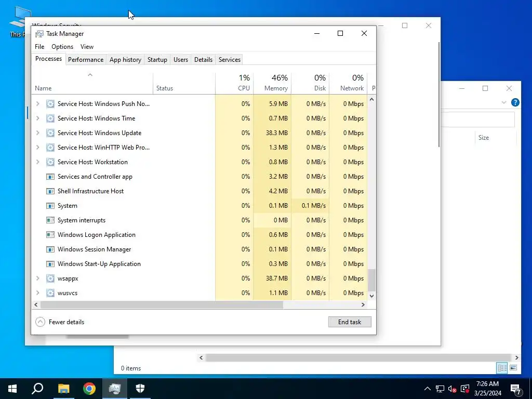
Task: Expand the wusvcs process group
Action: pyautogui.click(x=37, y=293)
